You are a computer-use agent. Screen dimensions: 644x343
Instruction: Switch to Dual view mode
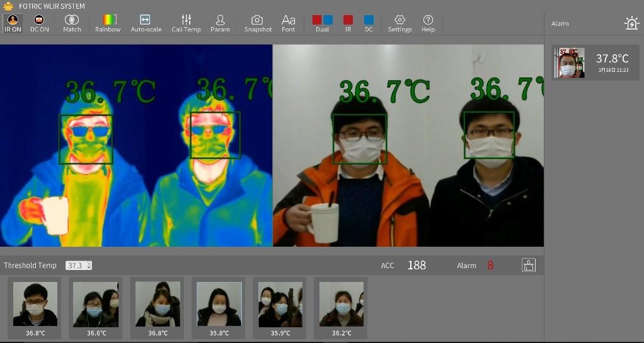point(322,23)
